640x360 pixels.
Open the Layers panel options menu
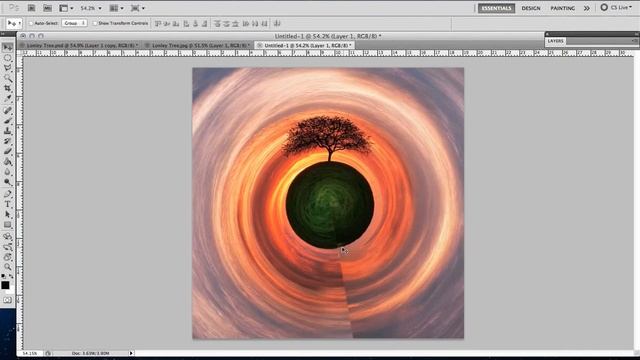click(x=635, y=41)
